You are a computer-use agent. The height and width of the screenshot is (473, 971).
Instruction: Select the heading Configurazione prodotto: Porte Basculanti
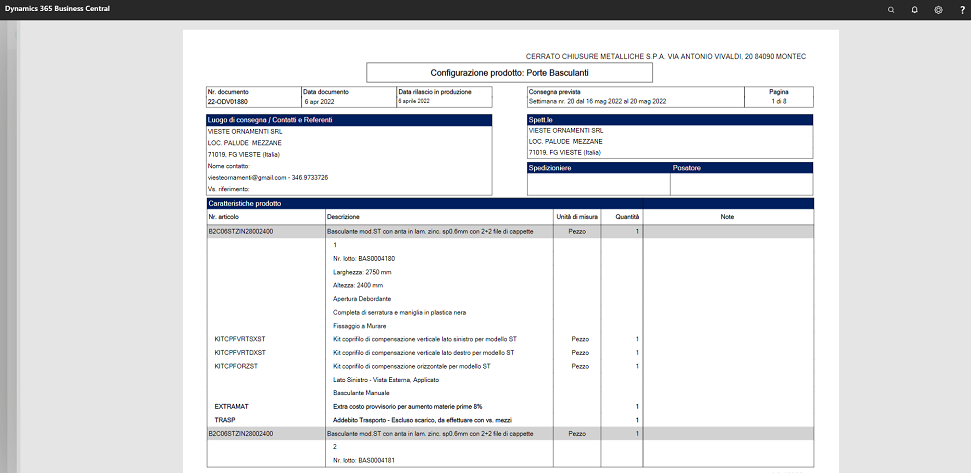[x=509, y=72]
